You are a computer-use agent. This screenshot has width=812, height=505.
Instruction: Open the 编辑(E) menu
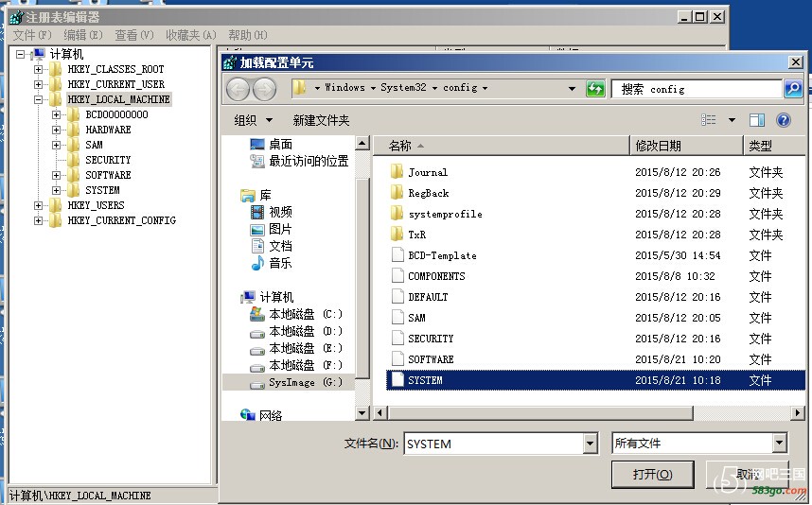83,35
